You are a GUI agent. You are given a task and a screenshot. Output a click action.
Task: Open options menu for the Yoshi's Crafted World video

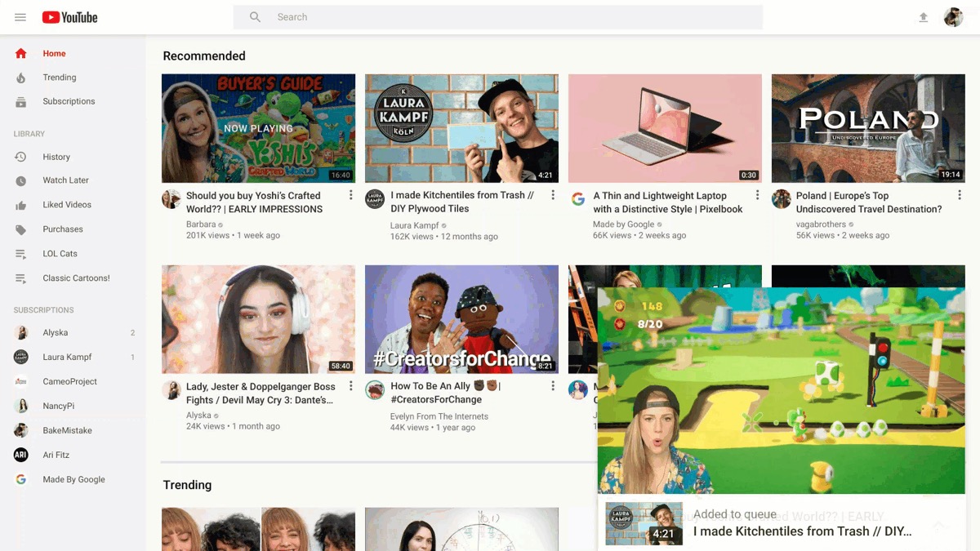[x=351, y=195]
